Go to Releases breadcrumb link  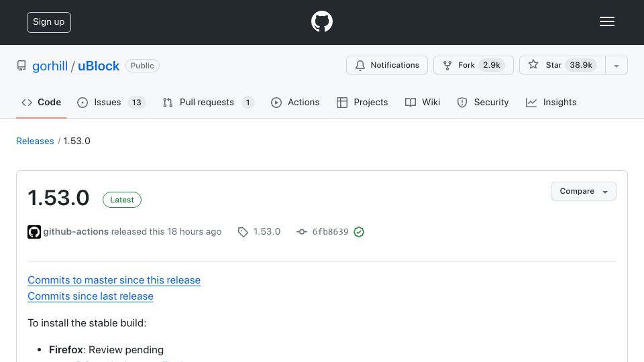pyautogui.click(x=35, y=141)
